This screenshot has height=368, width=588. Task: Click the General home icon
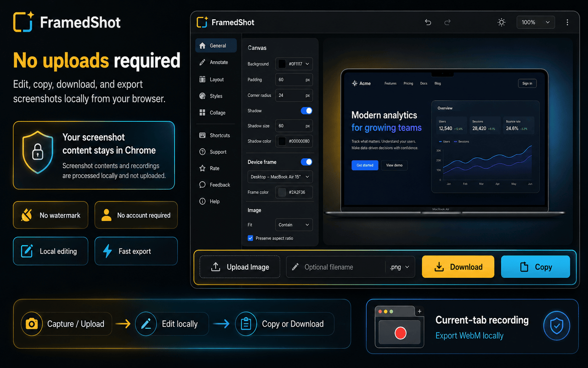pos(202,46)
